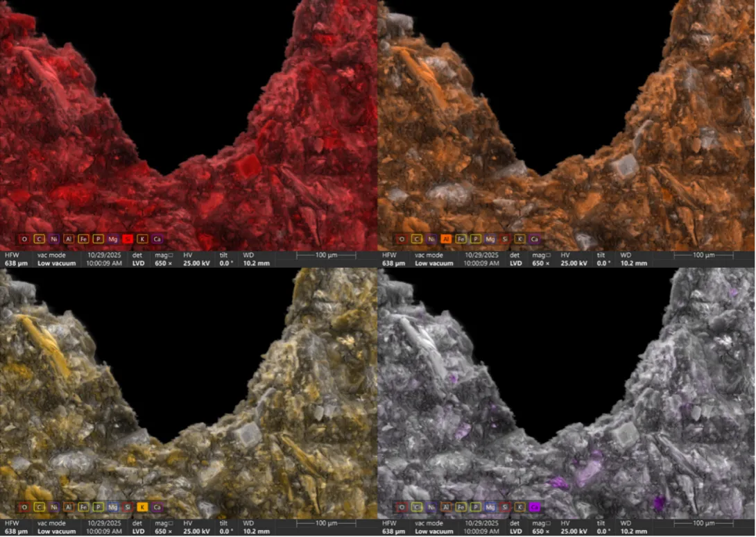
Task: Select the Mg element icon in the yellow quadrant
Action: [113, 506]
